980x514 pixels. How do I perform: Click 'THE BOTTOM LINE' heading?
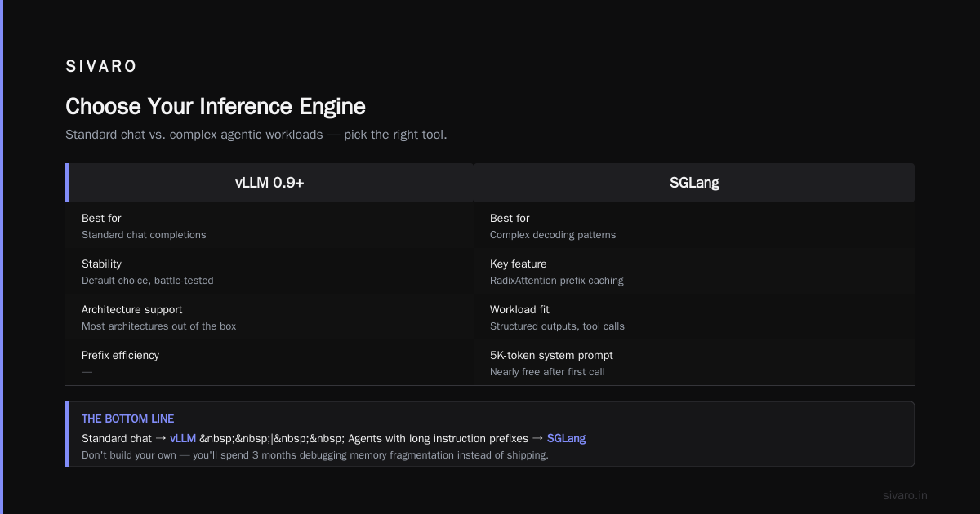click(127, 419)
